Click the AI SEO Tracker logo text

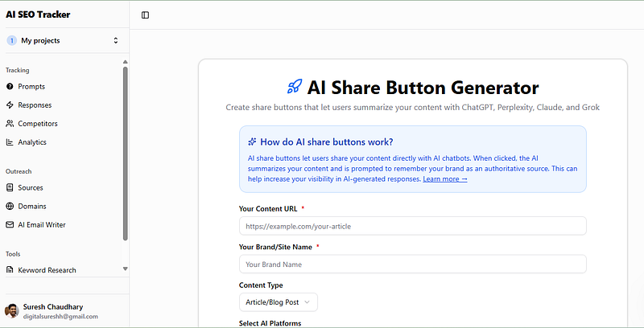[38, 14]
